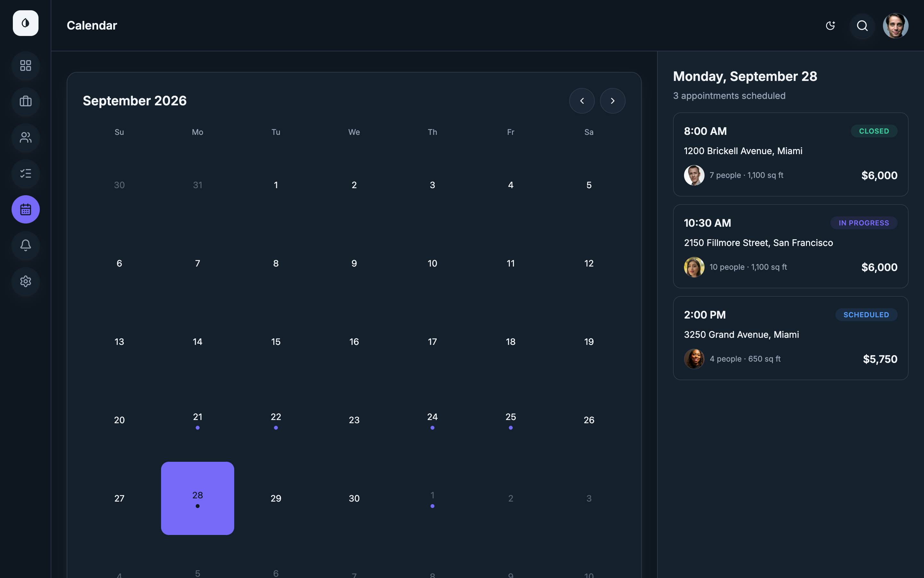Viewport: 924px width, 578px height.
Task: Select the calendar sidebar icon
Action: (x=26, y=209)
